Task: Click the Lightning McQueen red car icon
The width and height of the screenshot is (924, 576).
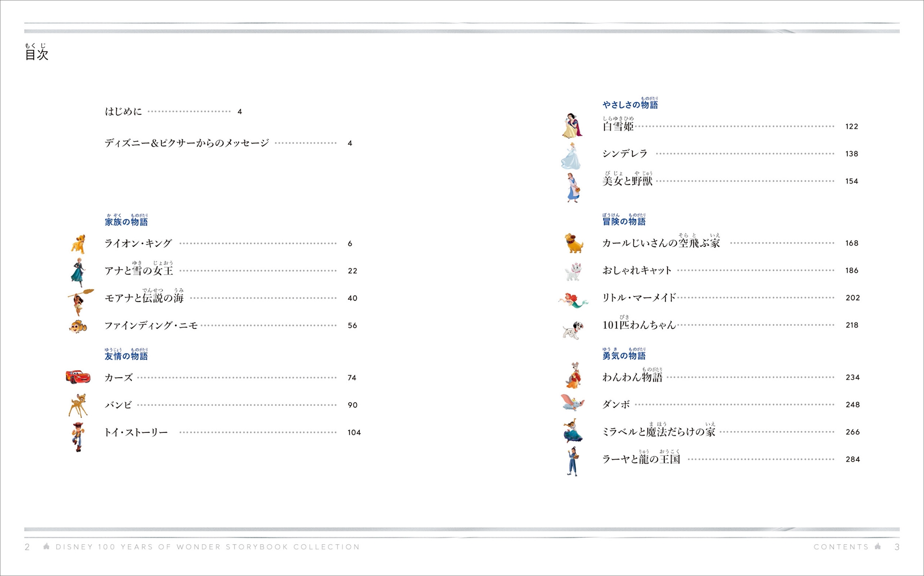Action: (78, 377)
